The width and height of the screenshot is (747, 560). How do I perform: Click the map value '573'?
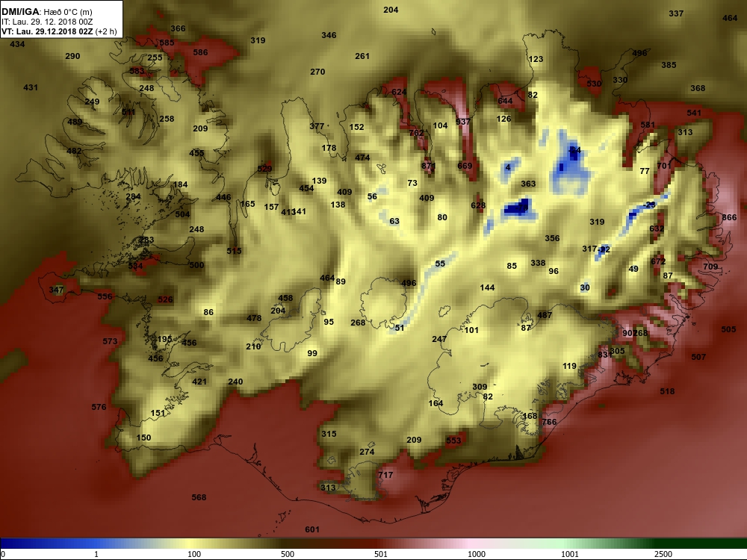click(x=110, y=341)
